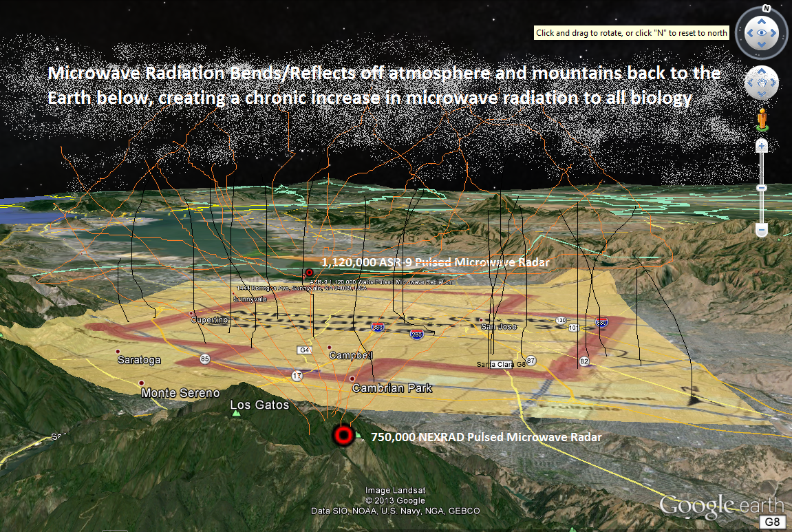
Task: Zoom in with the plus button
Action: (762, 146)
